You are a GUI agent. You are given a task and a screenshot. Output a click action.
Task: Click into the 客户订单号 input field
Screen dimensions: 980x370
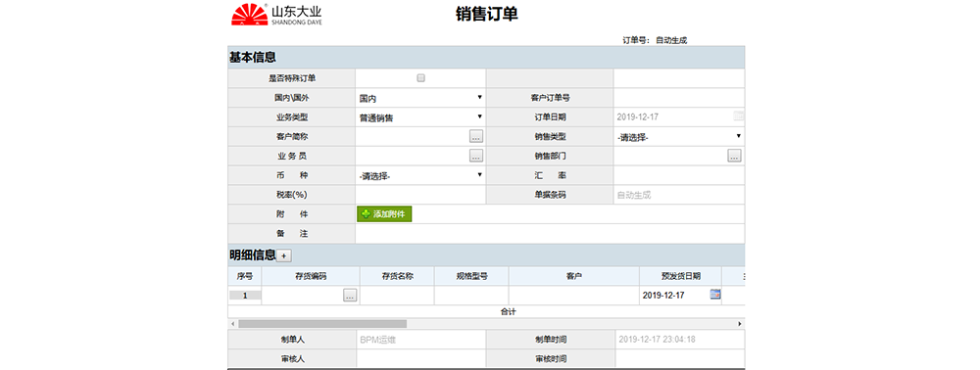(x=679, y=98)
